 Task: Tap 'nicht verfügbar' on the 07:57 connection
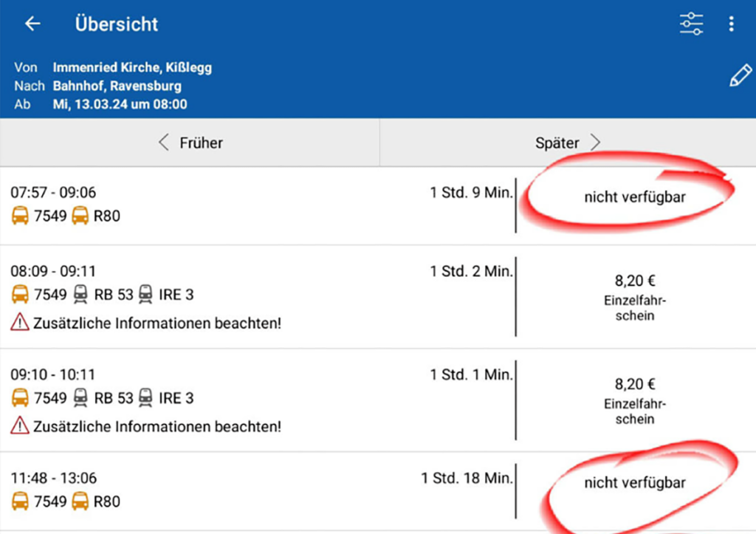pos(635,197)
